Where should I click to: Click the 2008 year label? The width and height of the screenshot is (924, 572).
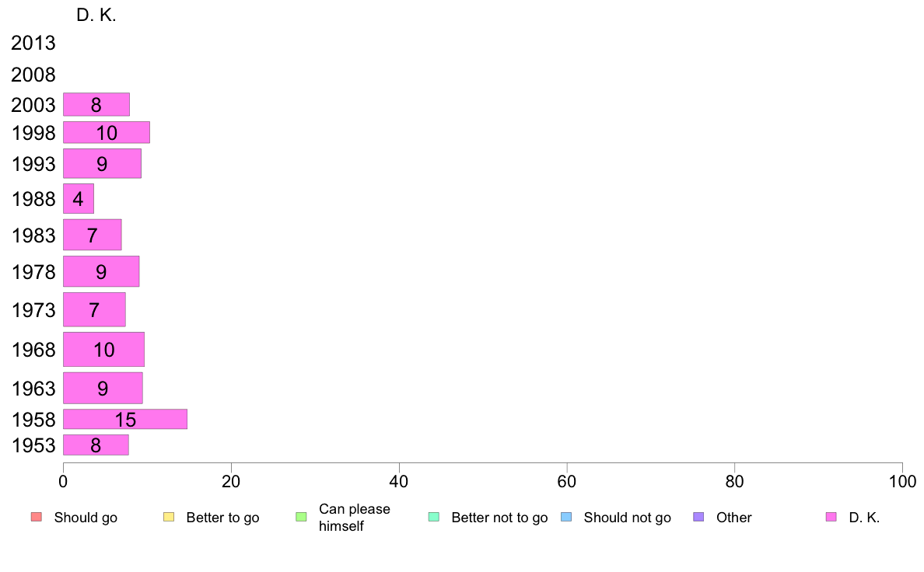coord(33,75)
